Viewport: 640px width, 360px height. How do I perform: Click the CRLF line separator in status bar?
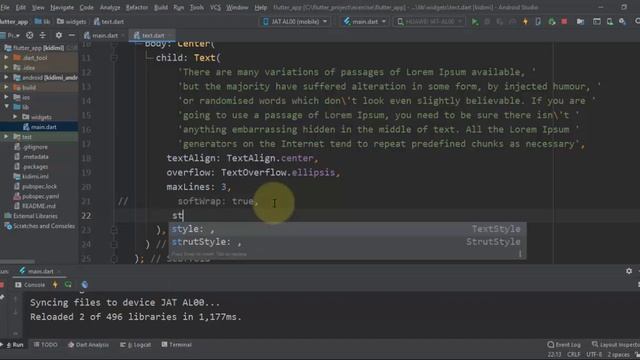(573, 354)
